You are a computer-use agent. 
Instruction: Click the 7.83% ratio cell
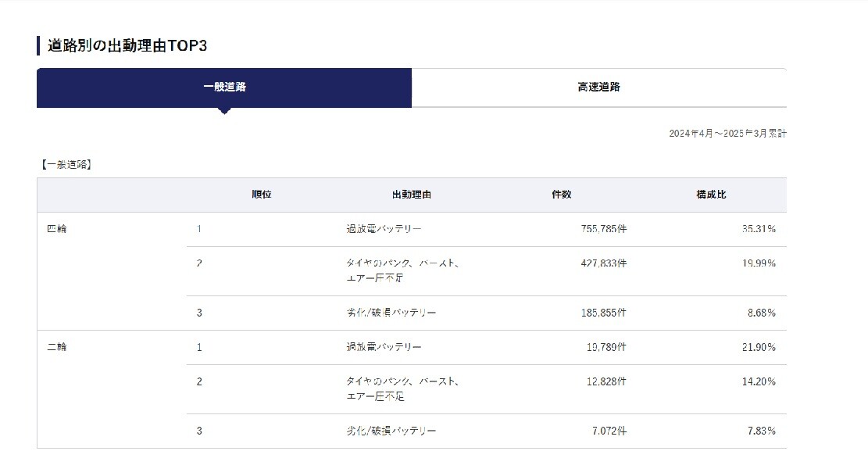pos(761,431)
